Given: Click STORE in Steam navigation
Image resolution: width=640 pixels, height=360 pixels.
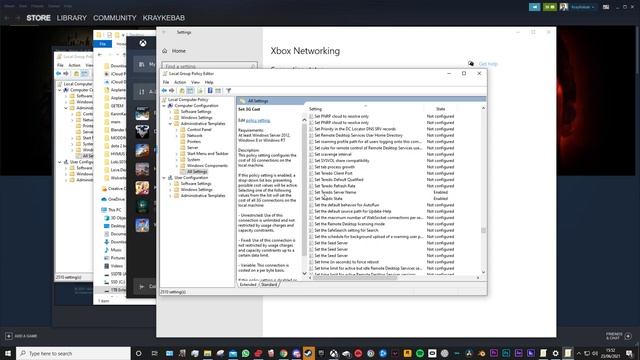Looking at the screenshot, I should coord(38,18).
